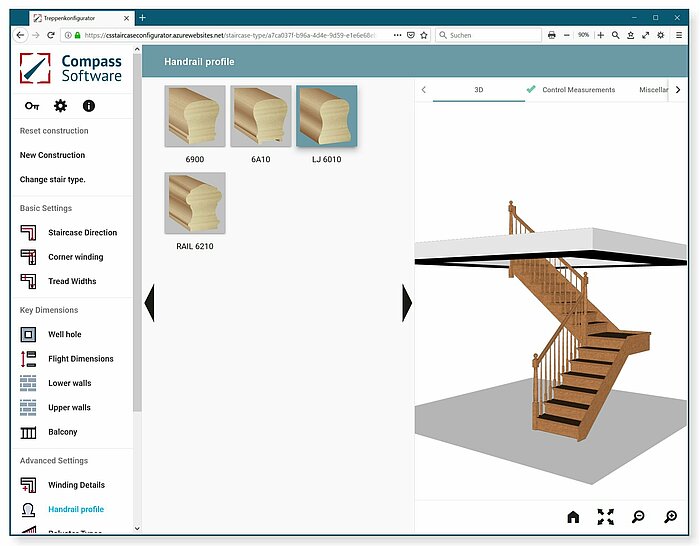Click the zoom in magnifier icon
The width and height of the screenshot is (700, 546).
(x=671, y=517)
